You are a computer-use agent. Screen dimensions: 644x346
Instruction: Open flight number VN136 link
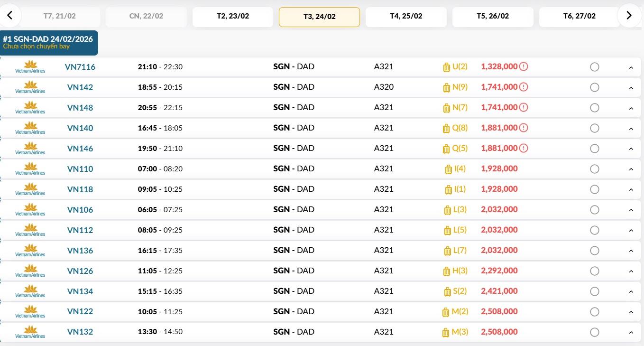(x=80, y=251)
